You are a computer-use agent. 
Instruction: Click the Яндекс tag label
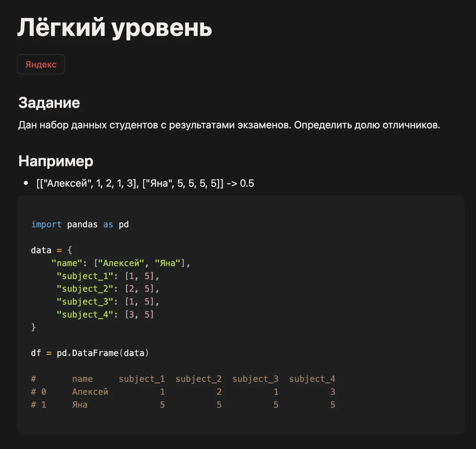[x=41, y=64]
